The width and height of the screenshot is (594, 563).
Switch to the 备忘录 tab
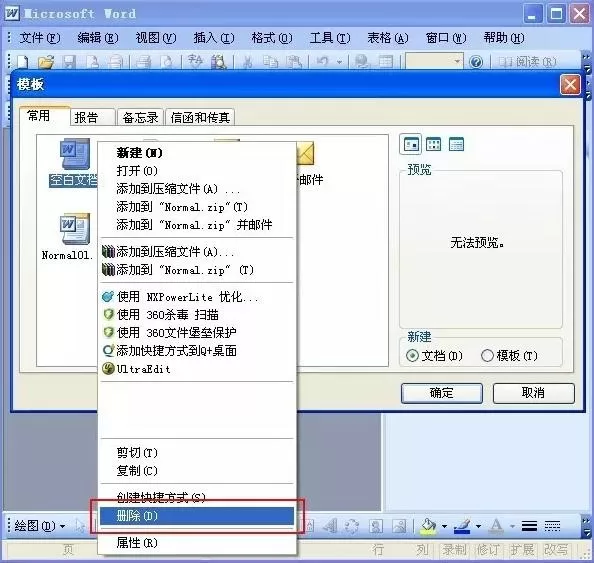click(x=140, y=117)
